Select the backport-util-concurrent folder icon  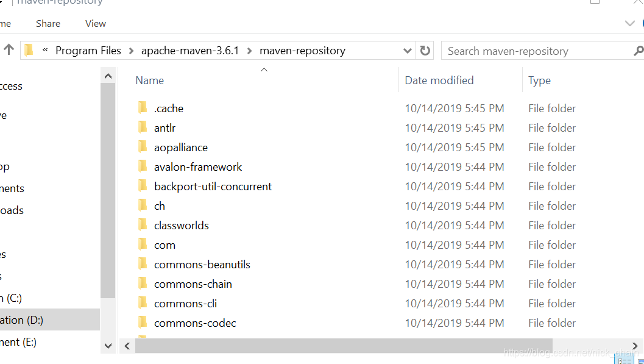pyautogui.click(x=143, y=186)
